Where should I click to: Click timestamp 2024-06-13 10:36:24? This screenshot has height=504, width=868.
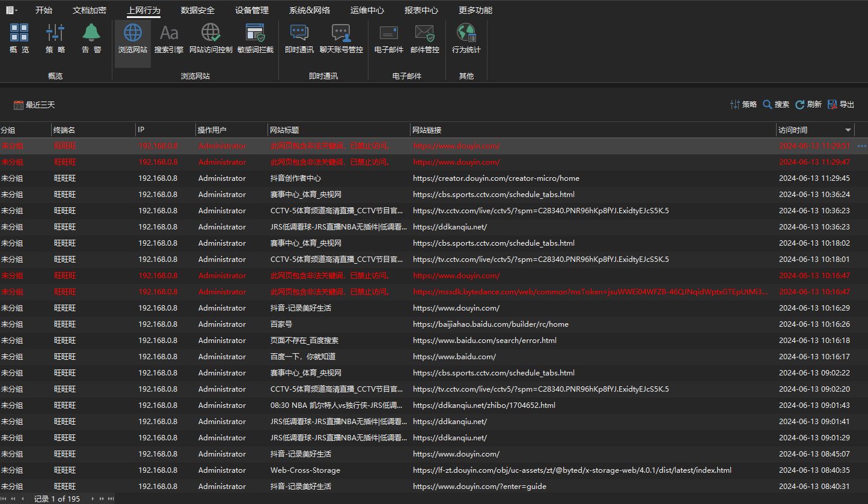(x=815, y=195)
